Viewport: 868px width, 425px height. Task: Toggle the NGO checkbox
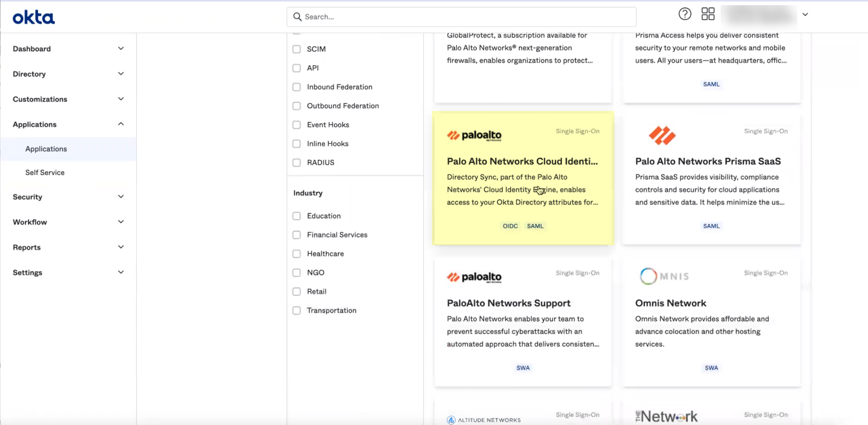pyautogui.click(x=296, y=272)
